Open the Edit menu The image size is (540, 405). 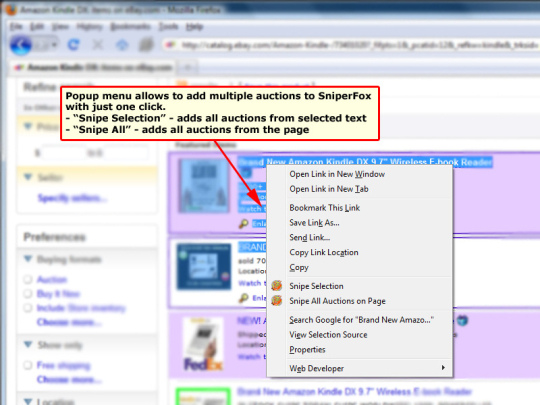click(37, 27)
